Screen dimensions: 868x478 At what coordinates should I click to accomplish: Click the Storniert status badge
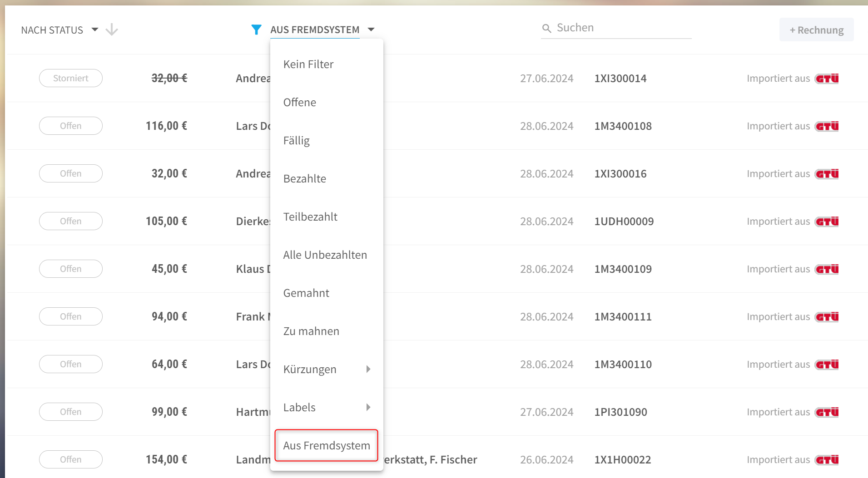tap(71, 78)
